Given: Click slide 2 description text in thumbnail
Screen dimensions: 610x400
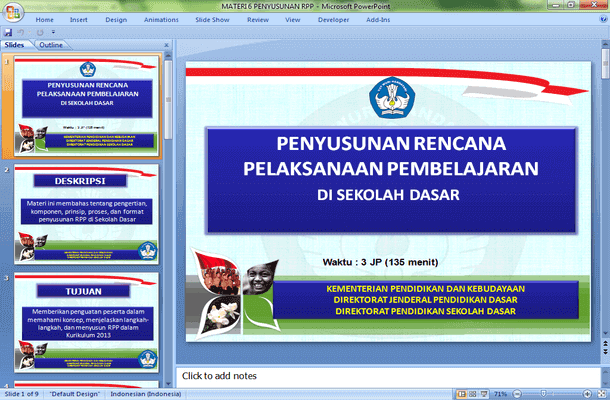Looking at the screenshot, I should click(87, 211).
